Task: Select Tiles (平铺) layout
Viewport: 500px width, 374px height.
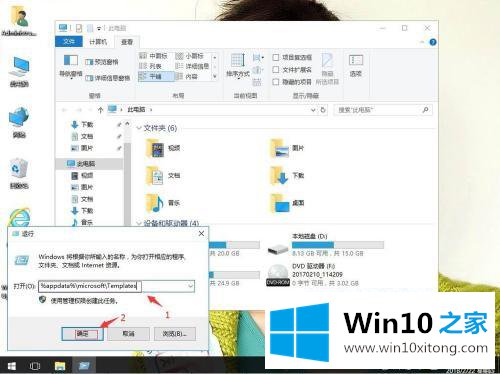Action: (156, 76)
